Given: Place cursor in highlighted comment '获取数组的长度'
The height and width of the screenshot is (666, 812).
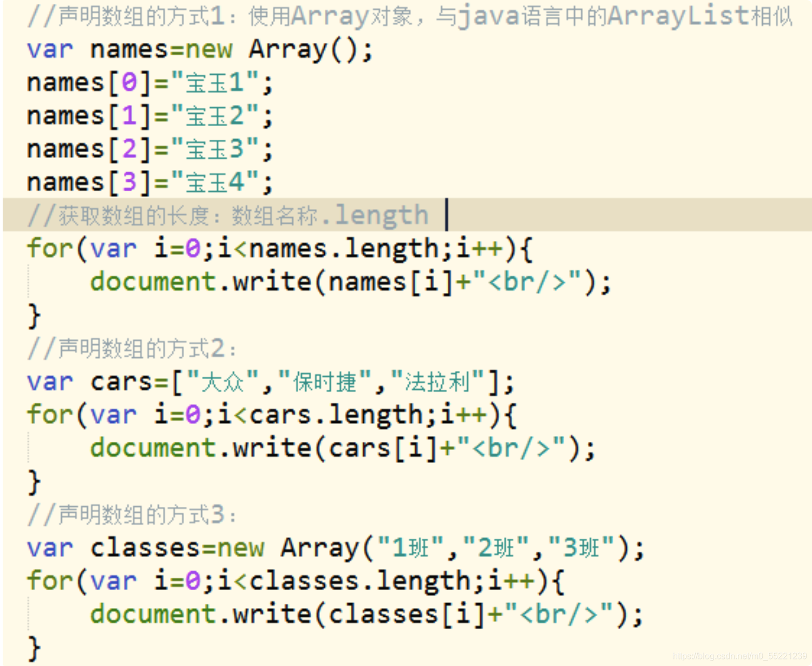Looking at the screenshot, I should pyautogui.click(x=227, y=216).
